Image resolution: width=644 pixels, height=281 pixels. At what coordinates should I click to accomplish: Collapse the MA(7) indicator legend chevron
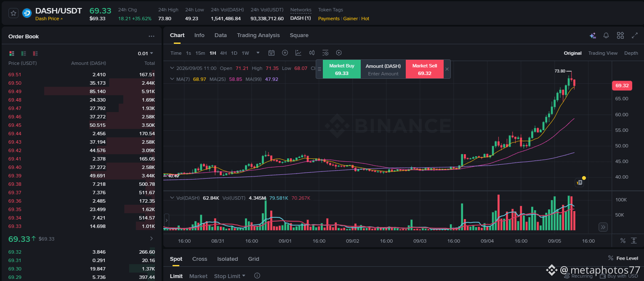172,79
